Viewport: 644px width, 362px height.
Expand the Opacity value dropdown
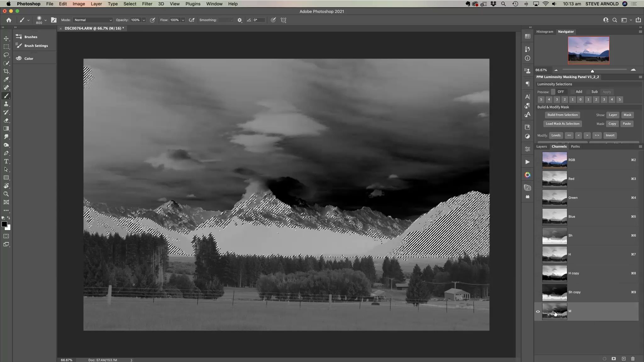[144, 20]
